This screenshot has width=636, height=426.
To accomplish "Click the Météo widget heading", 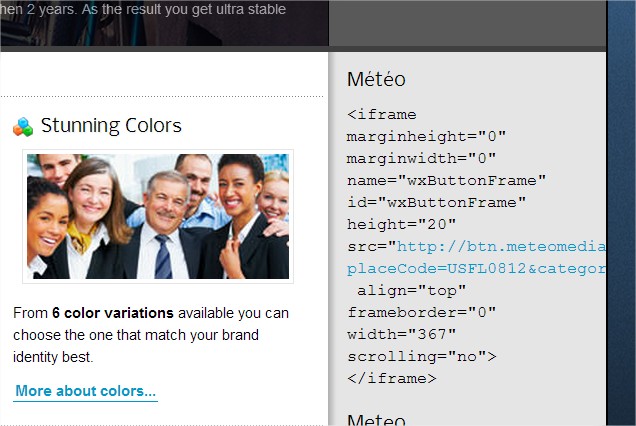I will pyautogui.click(x=376, y=79).
